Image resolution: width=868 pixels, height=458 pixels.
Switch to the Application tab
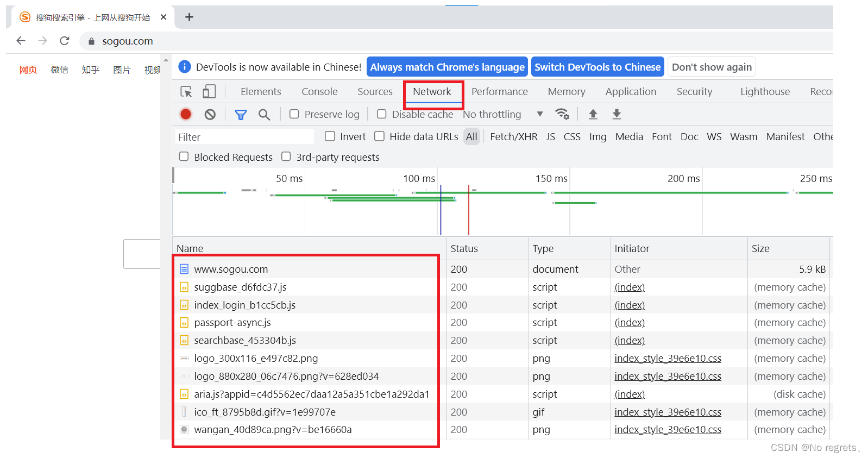click(631, 92)
